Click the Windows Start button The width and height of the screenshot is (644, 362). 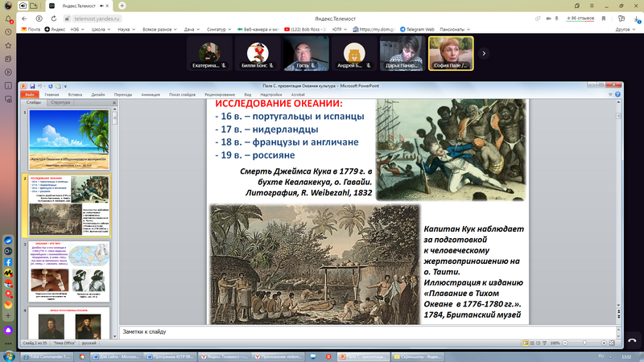click(x=9, y=356)
